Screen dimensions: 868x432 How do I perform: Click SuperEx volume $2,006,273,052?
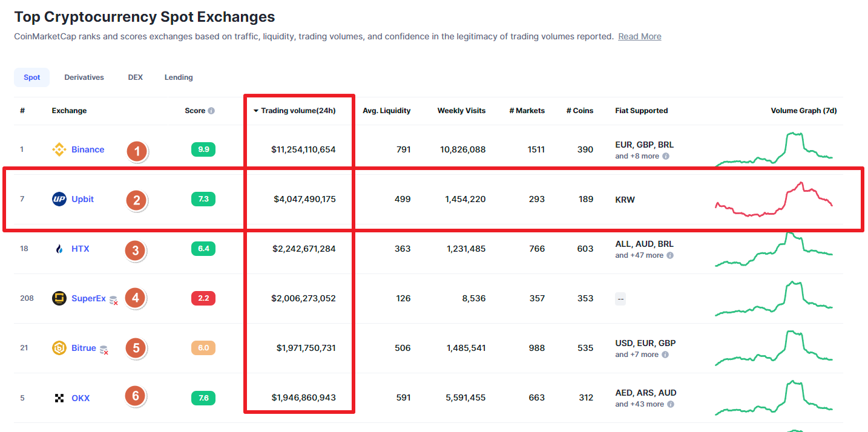coord(304,298)
